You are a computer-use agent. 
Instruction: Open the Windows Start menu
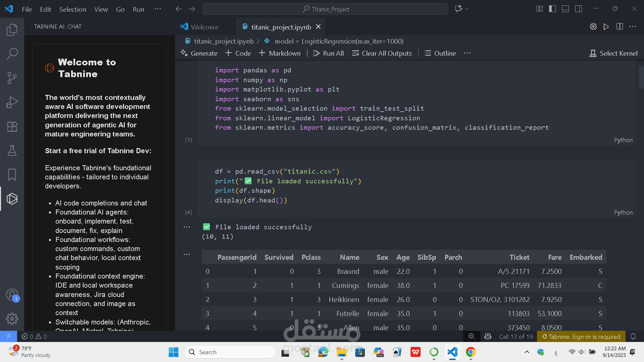pos(173,352)
